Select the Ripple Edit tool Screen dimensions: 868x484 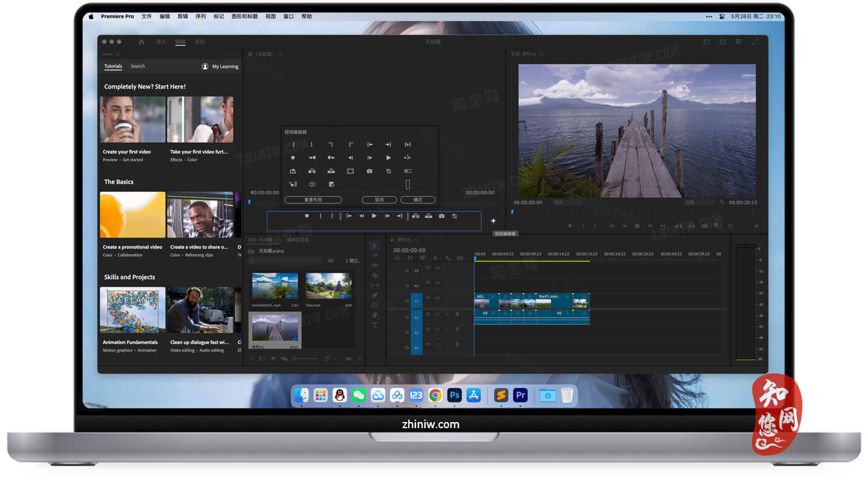click(375, 265)
